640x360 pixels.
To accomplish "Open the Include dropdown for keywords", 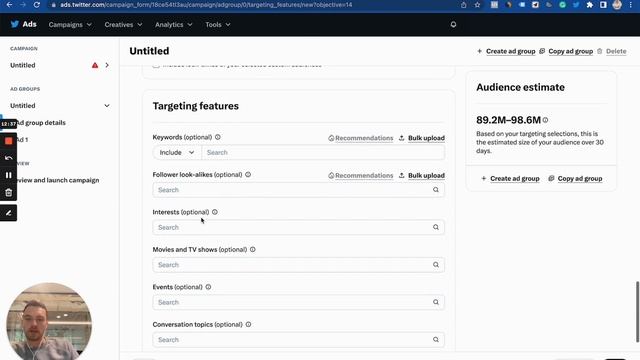I will (x=177, y=152).
